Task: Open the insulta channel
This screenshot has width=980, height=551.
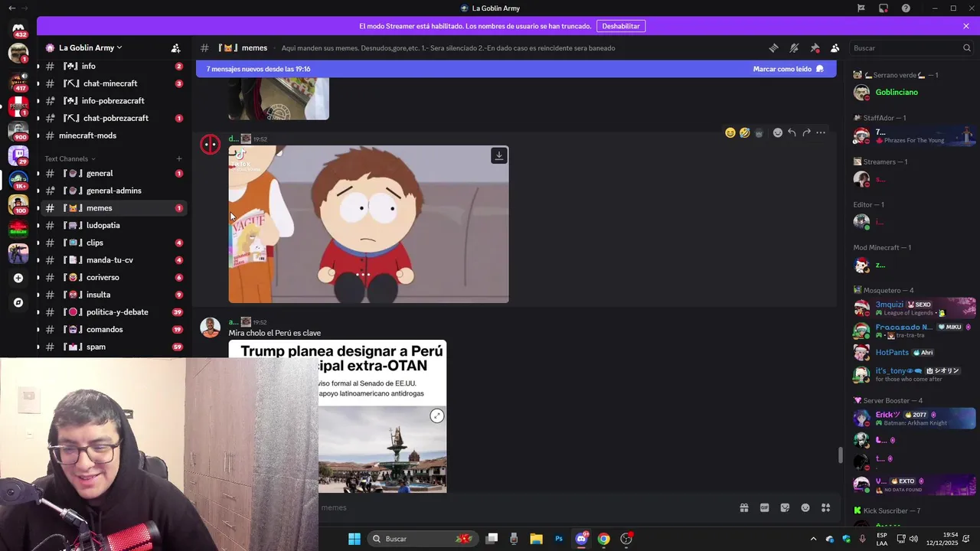Action: pyautogui.click(x=113, y=295)
